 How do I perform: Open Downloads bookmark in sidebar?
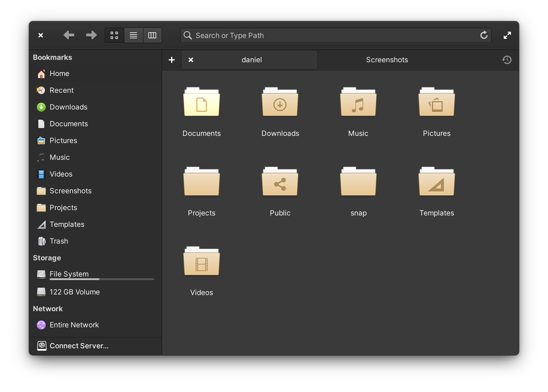pyautogui.click(x=96, y=107)
